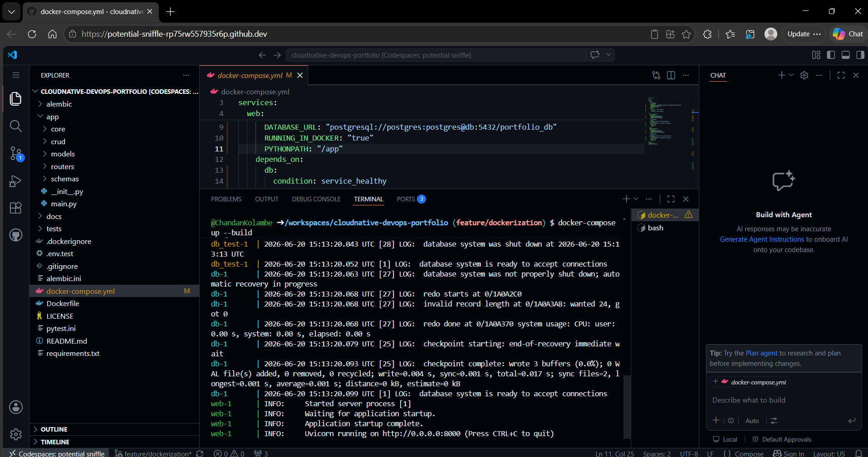The image size is (868, 457).
Task: Select the TERMINAL tab
Action: 368,199
